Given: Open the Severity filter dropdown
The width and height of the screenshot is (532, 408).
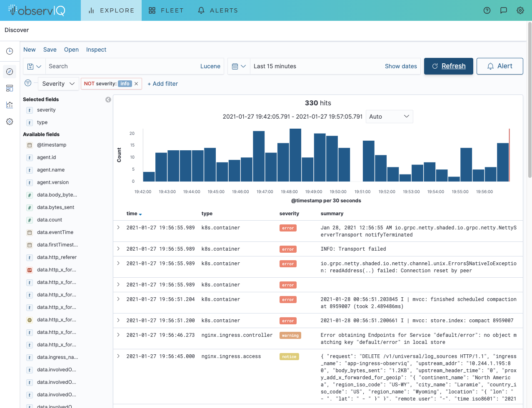Looking at the screenshot, I should [x=58, y=84].
